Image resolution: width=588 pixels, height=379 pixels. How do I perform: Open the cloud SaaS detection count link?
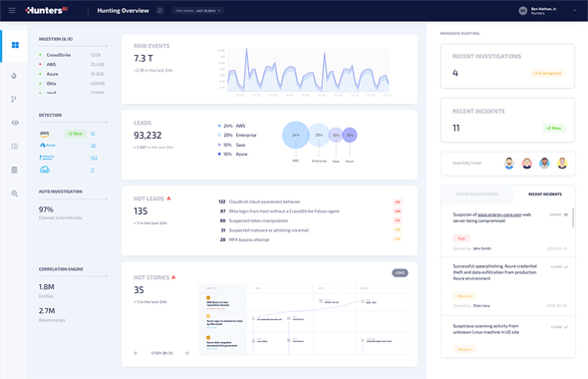pyautogui.click(x=93, y=171)
